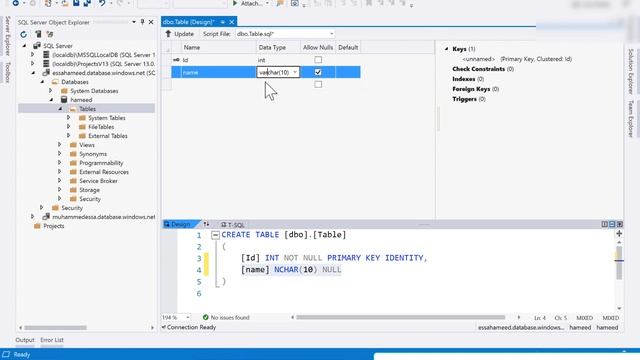This screenshot has height=360, width=640.
Task: Click the Update button
Action: 180,34
